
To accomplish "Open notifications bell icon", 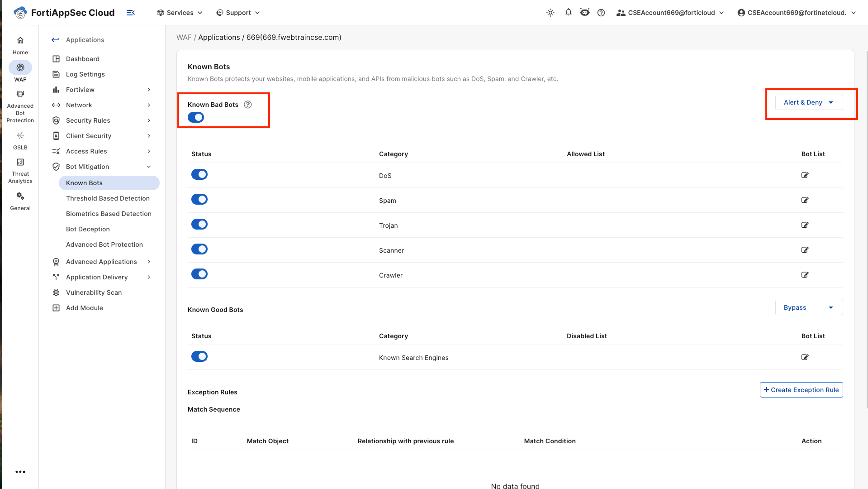I will click(x=569, y=12).
